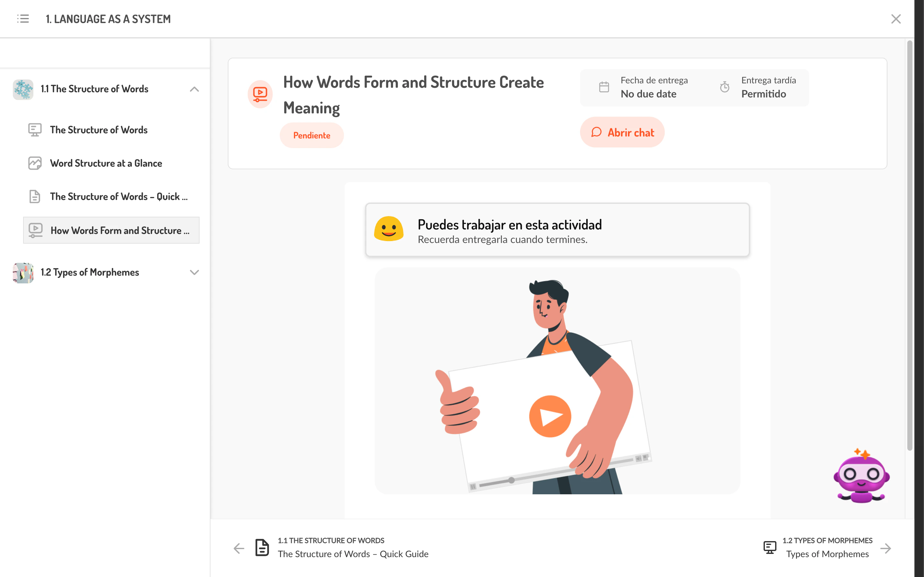The height and width of the screenshot is (577, 924).
Task: Toggle the course outline list icon
Action: [x=23, y=19]
